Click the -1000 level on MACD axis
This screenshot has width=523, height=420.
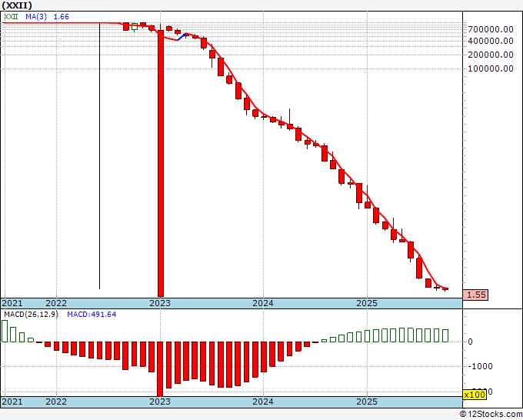(x=480, y=366)
